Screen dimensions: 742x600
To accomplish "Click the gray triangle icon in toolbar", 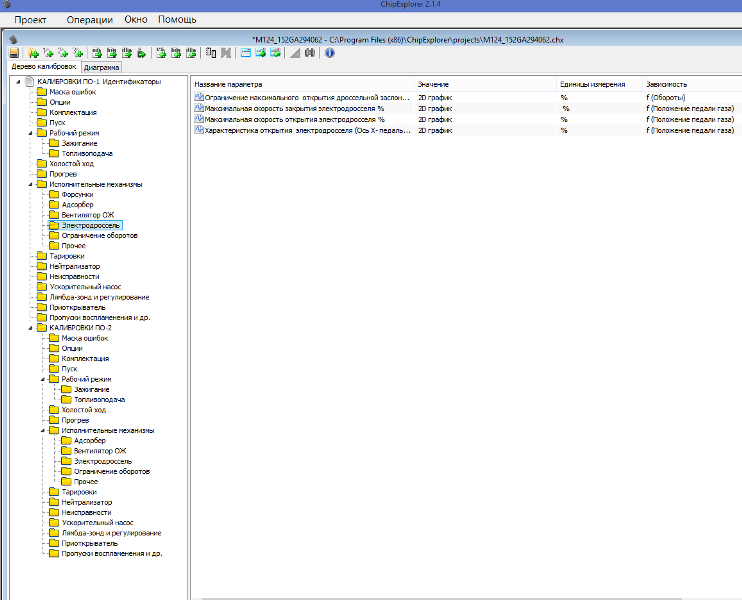I will (x=296, y=53).
